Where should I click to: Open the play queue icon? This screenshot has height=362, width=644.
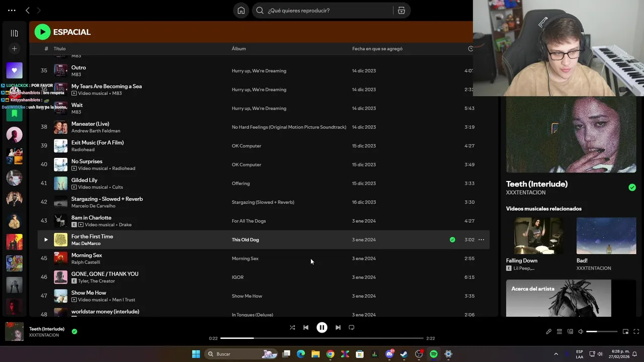tap(559, 332)
